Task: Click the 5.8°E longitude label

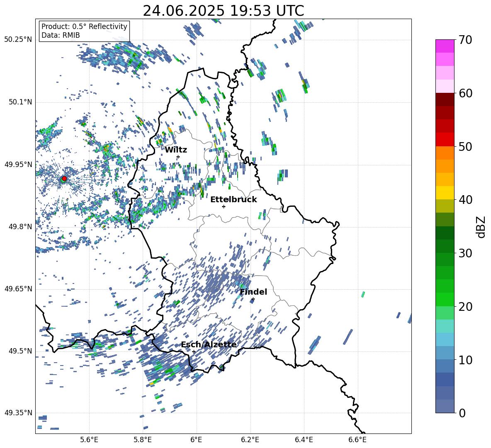Action: (x=143, y=440)
